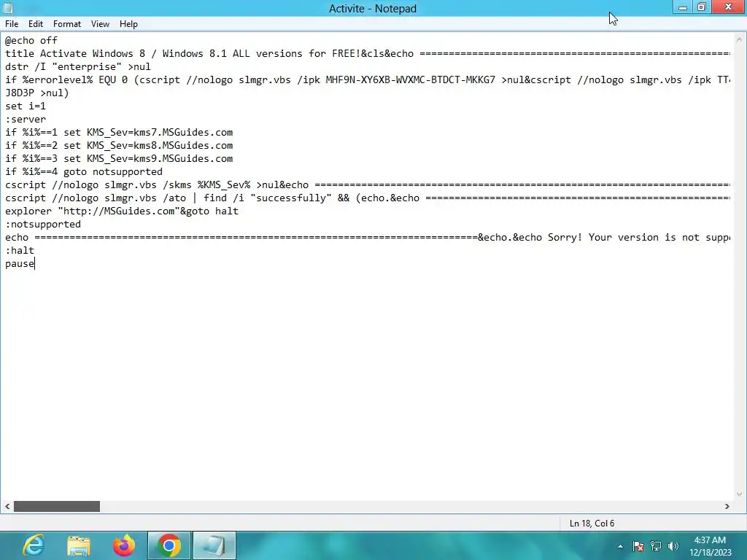Click 'kms9.MSGuides.com' in the script
The width and height of the screenshot is (747, 560).
click(183, 158)
